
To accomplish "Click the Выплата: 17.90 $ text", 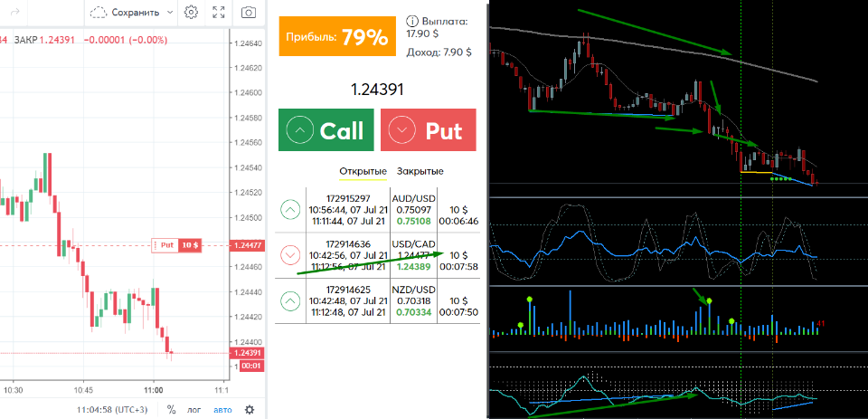I will pos(437,27).
